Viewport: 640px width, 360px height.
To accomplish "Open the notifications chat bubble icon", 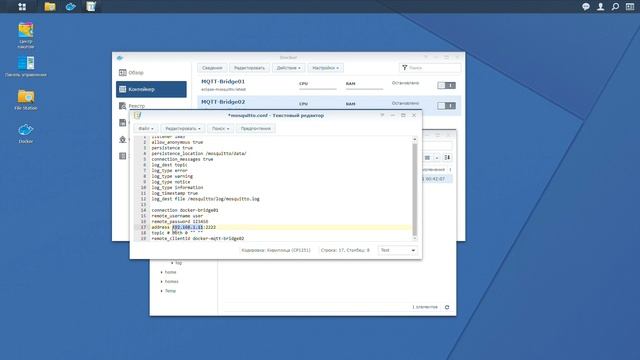I will pyautogui.click(x=586, y=7).
